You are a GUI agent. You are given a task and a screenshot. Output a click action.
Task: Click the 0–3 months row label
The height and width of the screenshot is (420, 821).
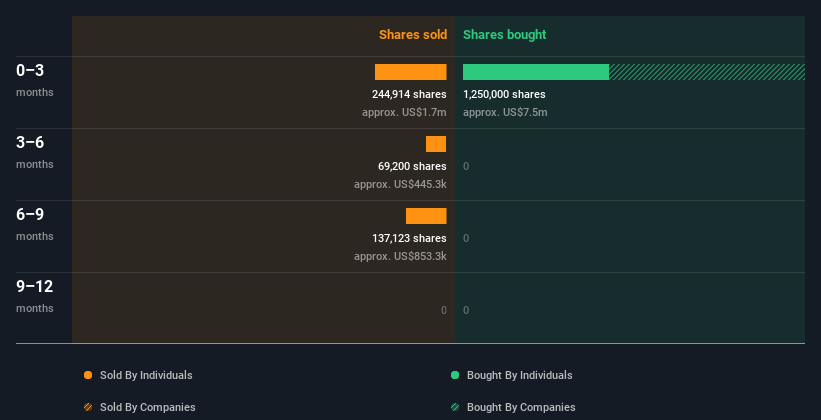[35, 80]
